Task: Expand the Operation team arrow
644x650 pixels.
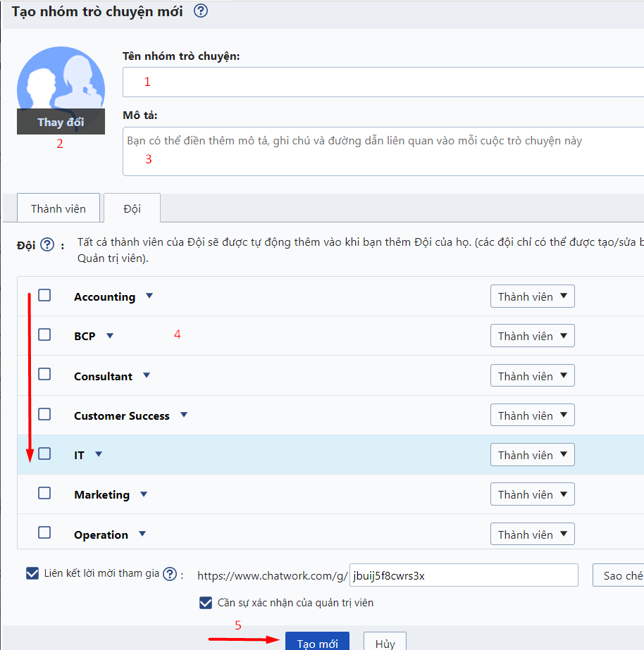Action: tap(142, 534)
